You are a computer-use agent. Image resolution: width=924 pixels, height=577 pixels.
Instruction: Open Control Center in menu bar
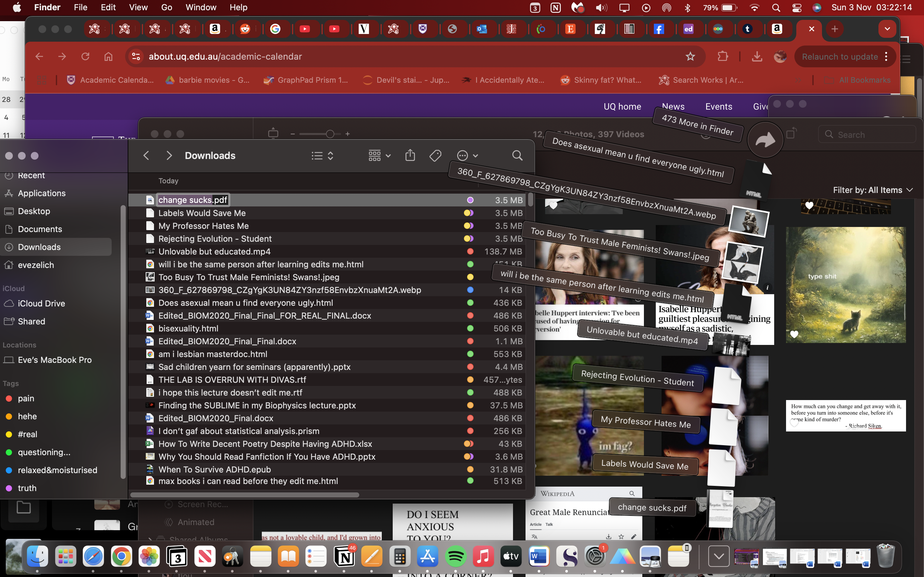[x=797, y=7]
